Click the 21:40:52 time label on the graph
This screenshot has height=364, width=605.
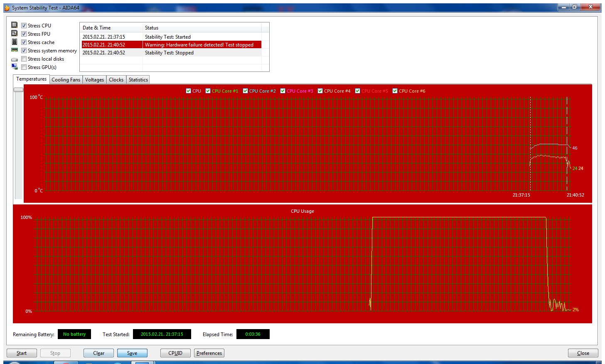coord(575,195)
